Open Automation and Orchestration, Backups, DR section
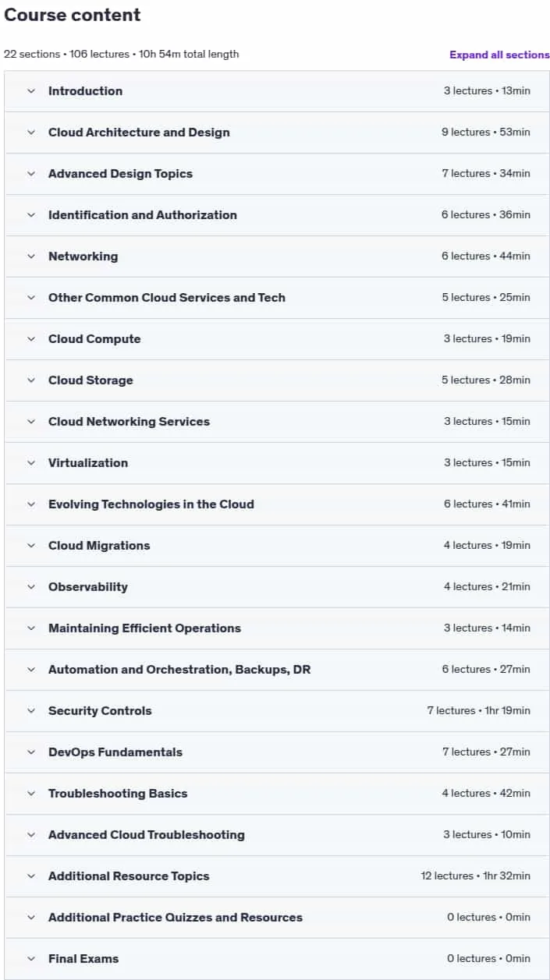 coord(277,670)
